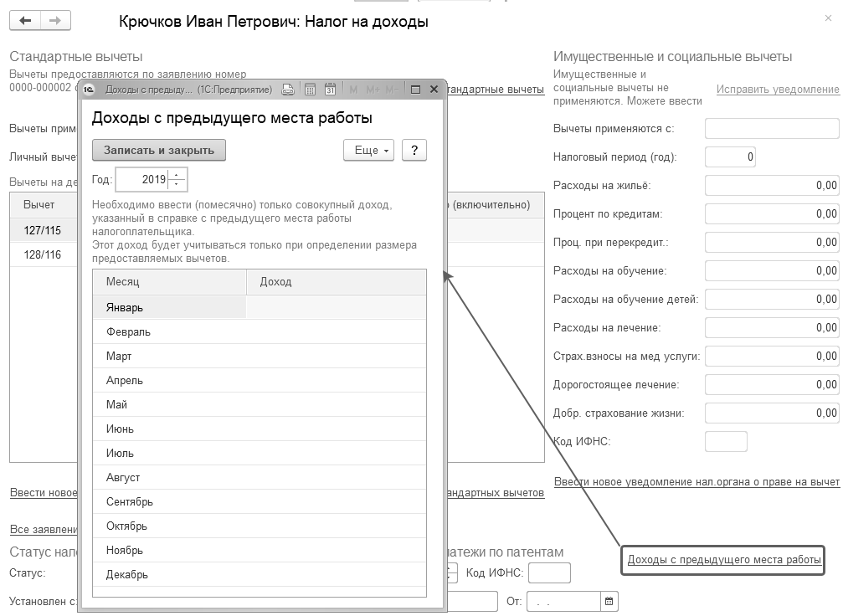Click the M+ memory button in title bar
This screenshot has width=843, height=616.
click(x=373, y=90)
